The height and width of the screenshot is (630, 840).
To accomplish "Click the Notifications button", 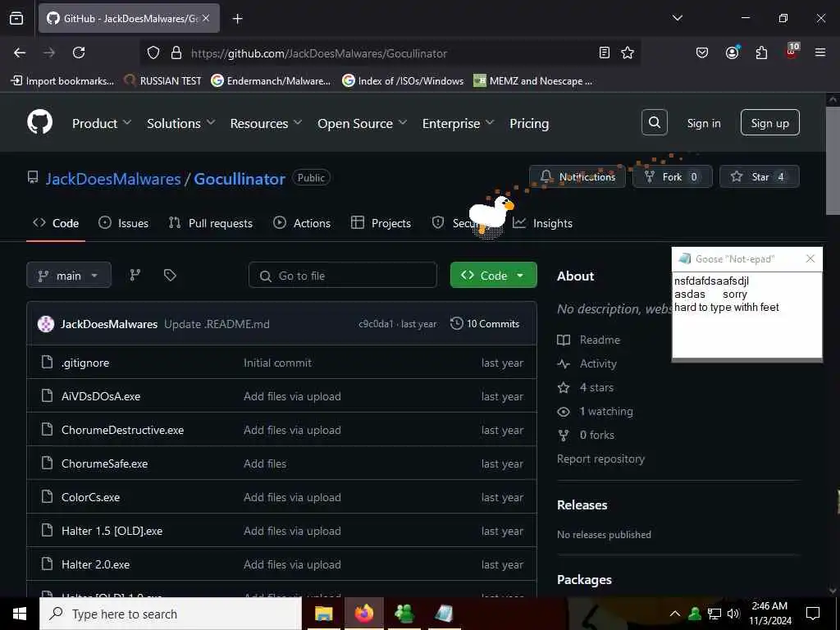I will pos(577,176).
